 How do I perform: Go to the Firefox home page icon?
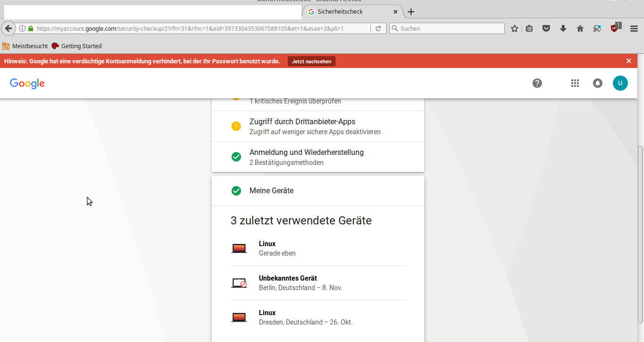tap(580, 29)
